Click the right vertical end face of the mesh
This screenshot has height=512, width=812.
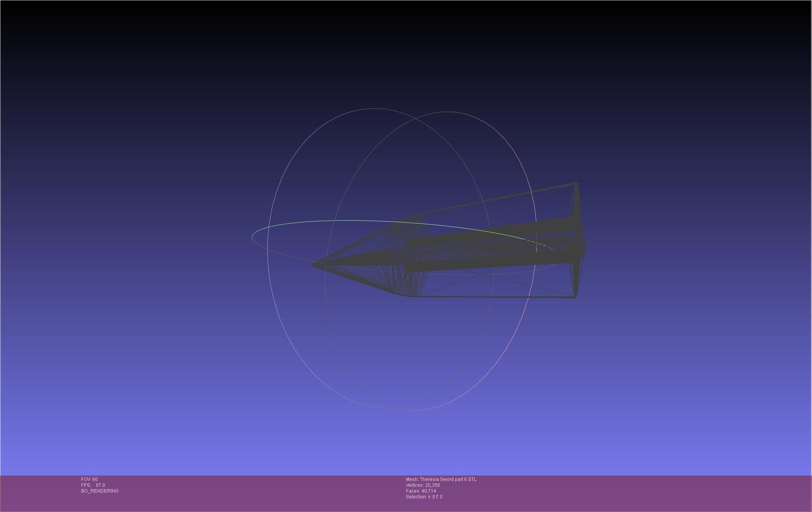tap(578, 240)
